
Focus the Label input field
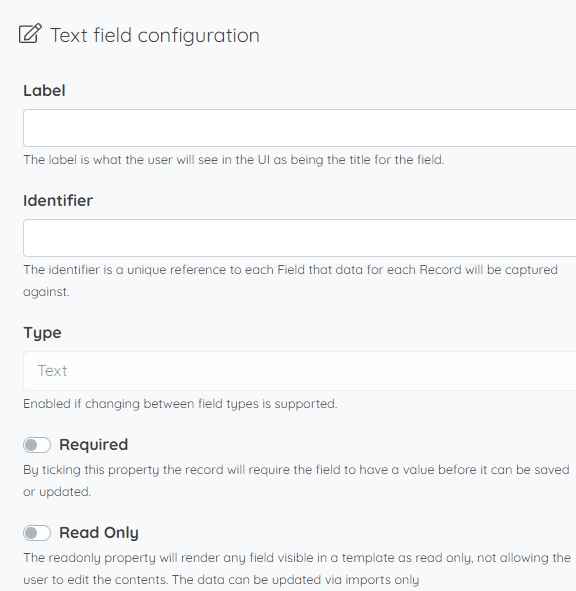coord(300,128)
